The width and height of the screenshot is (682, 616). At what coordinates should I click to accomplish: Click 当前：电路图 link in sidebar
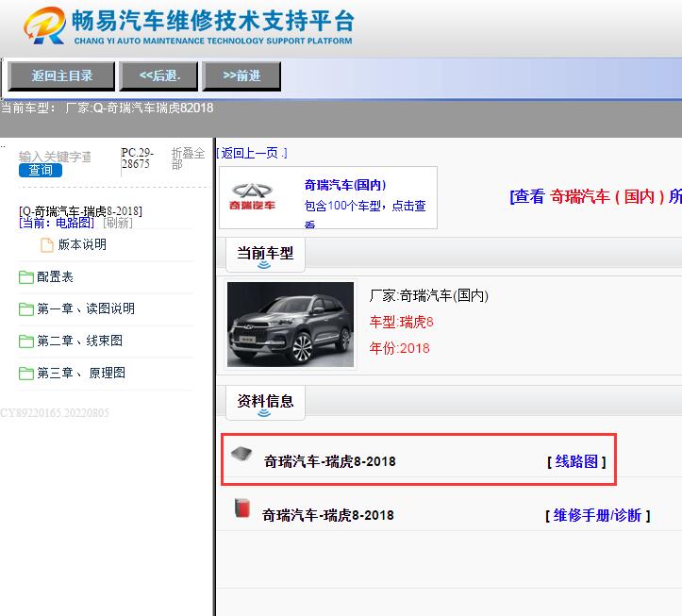(57, 223)
